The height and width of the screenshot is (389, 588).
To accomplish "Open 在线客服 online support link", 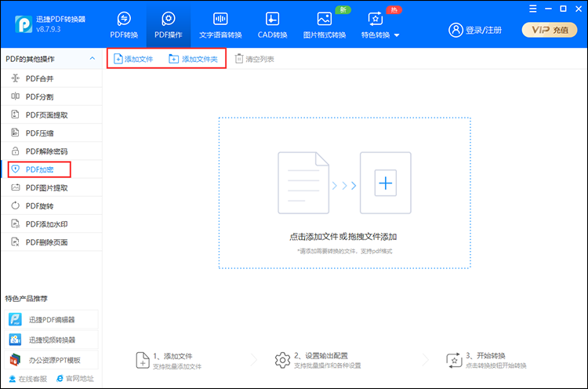I will pyautogui.click(x=28, y=379).
